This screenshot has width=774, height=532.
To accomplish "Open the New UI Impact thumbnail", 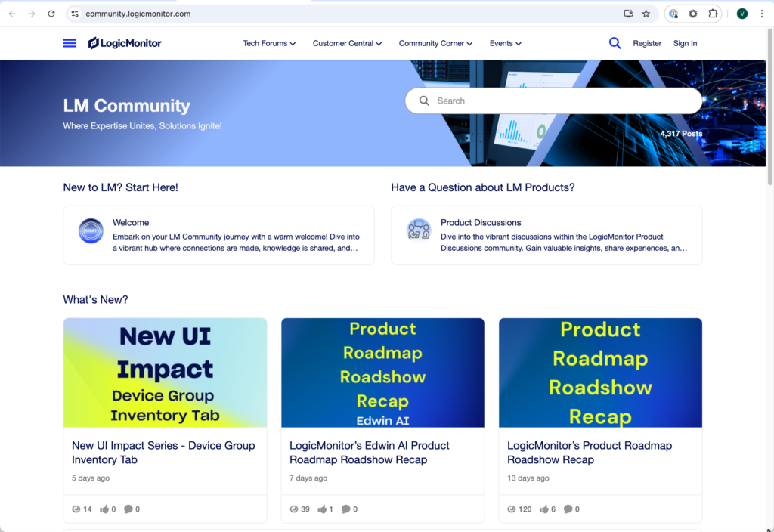I will (x=165, y=373).
